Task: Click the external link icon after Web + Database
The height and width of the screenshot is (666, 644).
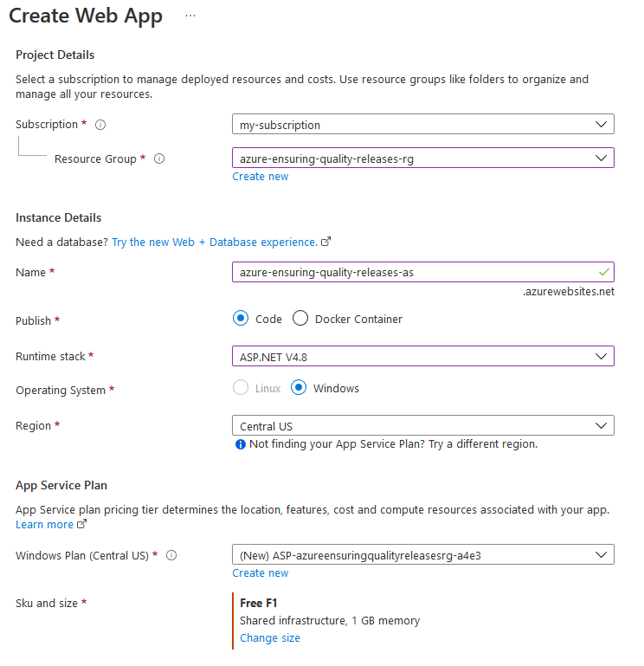Action: pos(326,242)
